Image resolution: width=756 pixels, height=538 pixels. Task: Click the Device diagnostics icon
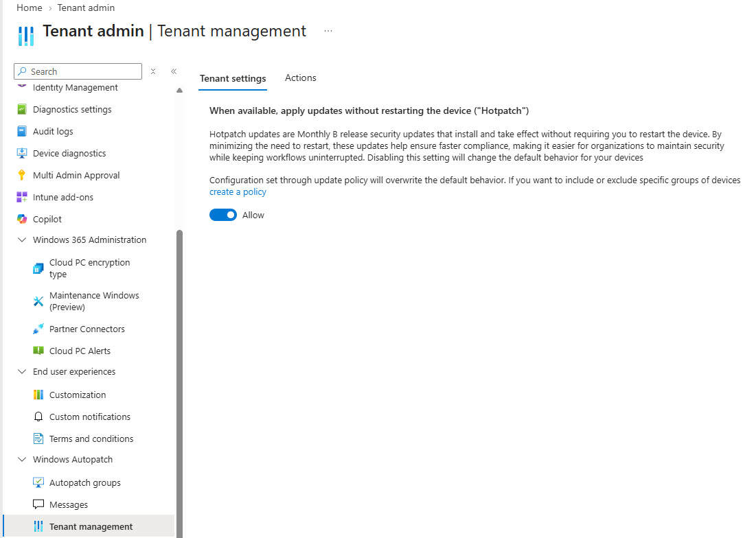tap(22, 153)
